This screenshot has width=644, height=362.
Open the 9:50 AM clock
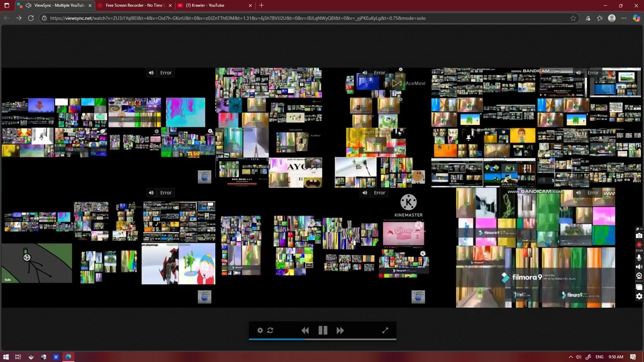[x=616, y=357]
